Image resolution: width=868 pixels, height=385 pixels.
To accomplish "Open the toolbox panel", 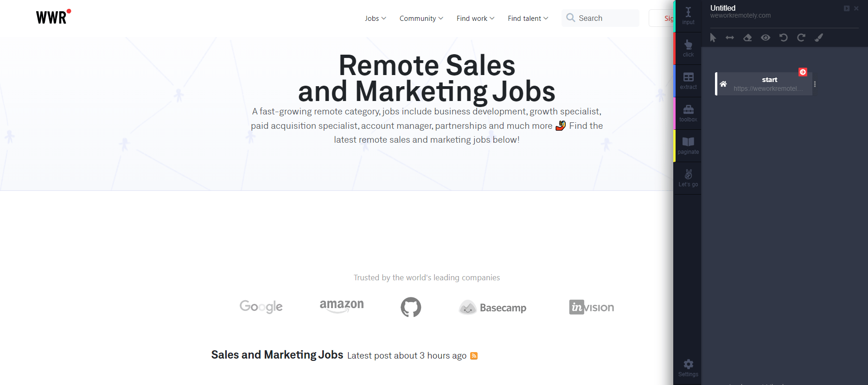I will [x=688, y=113].
